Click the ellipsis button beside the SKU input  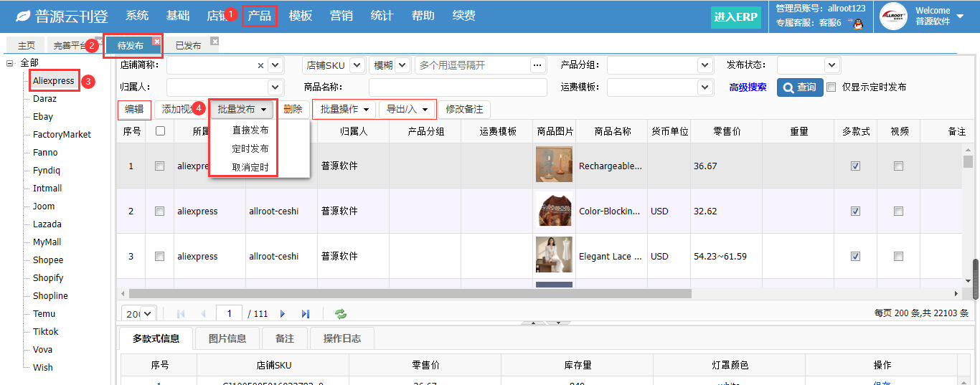pos(539,65)
